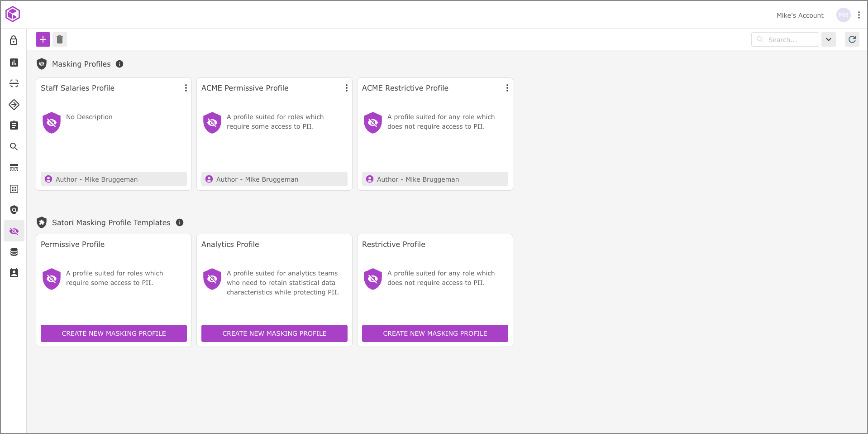Click info icon beside Satori Masking Profile Templates
Screen dimensions: 868x434
pos(180,222)
